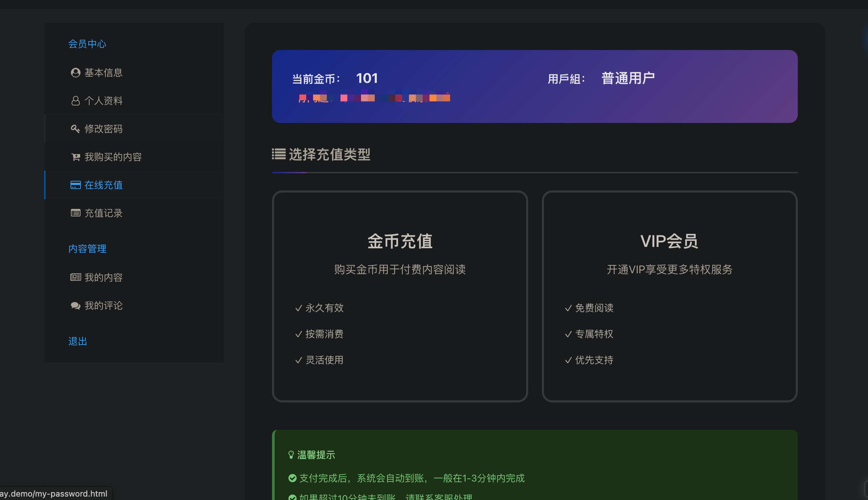The image size is (868, 500).
Task: Open the 我的评论 sidebar entry
Action: [103, 305]
